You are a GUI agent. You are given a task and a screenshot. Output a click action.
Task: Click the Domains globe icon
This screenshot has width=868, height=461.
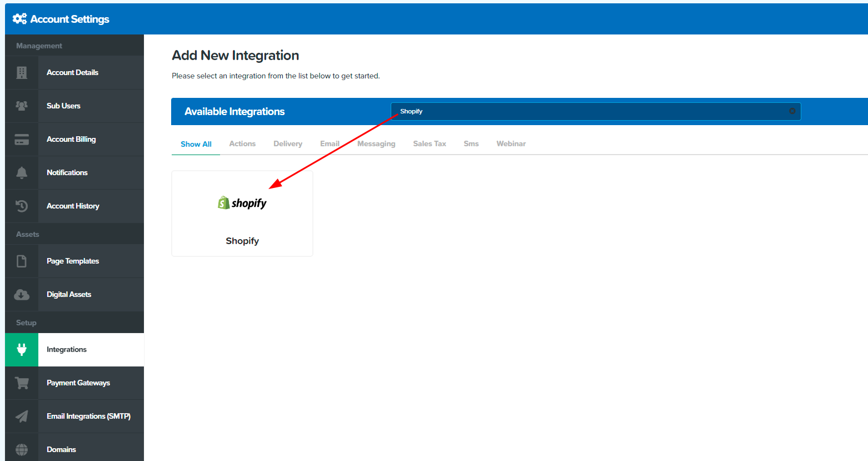coord(22,449)
